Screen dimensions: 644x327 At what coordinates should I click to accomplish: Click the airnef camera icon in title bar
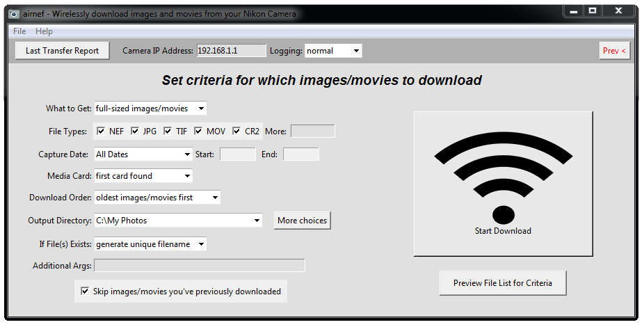(x=14, y=14)
